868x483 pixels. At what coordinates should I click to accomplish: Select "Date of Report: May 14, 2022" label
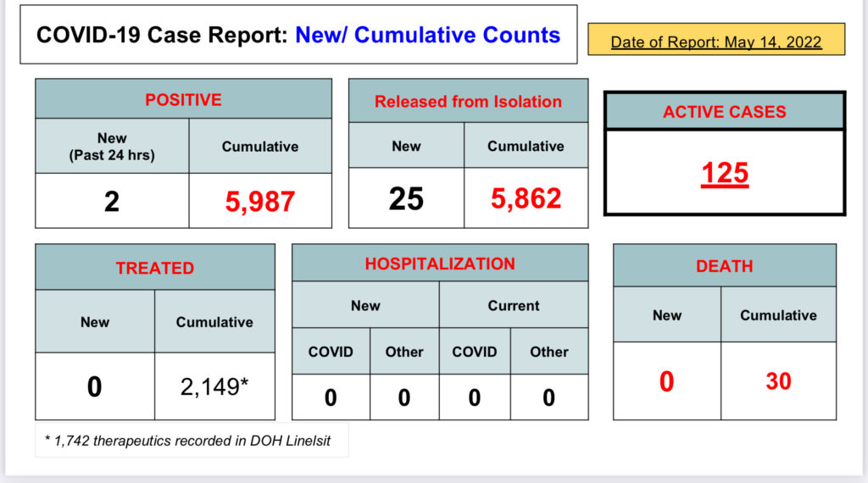pos(715,42)
